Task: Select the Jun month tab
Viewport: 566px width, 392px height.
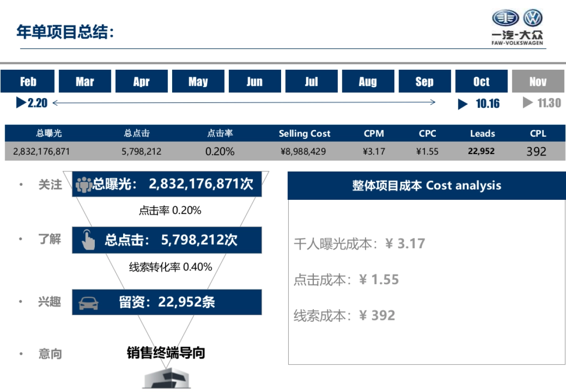Action: (255, 81)
